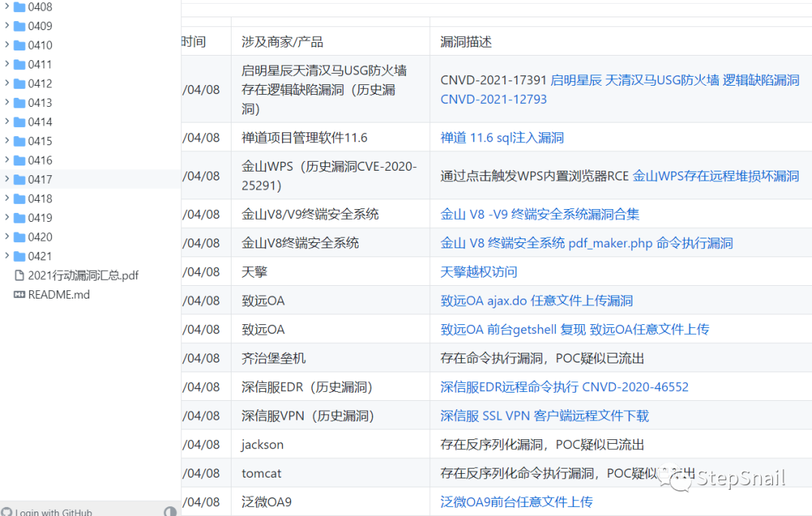Expand the 0417 folder chevron
The width and height of the screenshot is (812, 516).
point(7,178)
